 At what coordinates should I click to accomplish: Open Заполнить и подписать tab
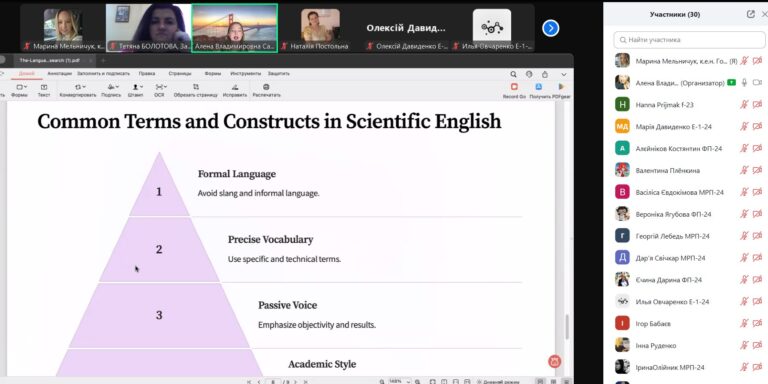[x=103, y=73]
